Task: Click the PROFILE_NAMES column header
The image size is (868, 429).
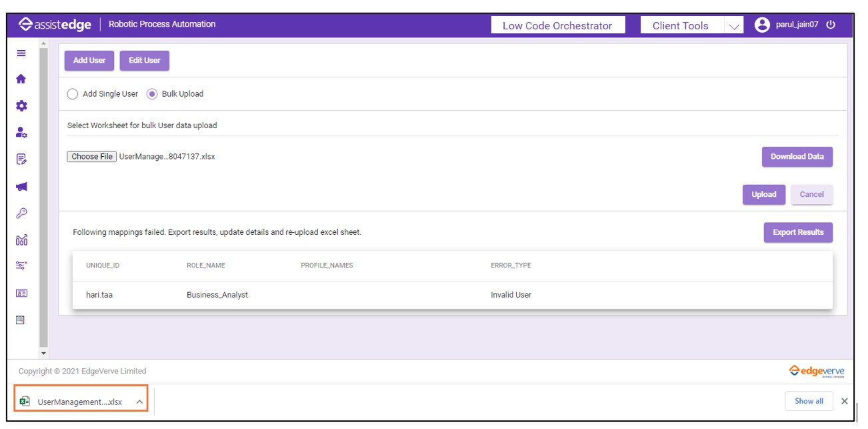Action: click(x=327, y=266)
